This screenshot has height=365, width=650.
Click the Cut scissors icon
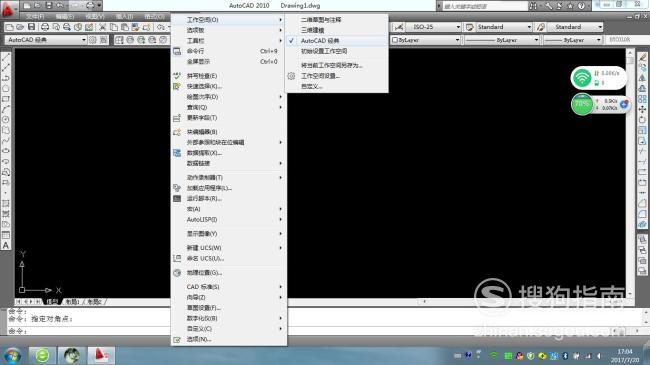click(x=102, y=27)
